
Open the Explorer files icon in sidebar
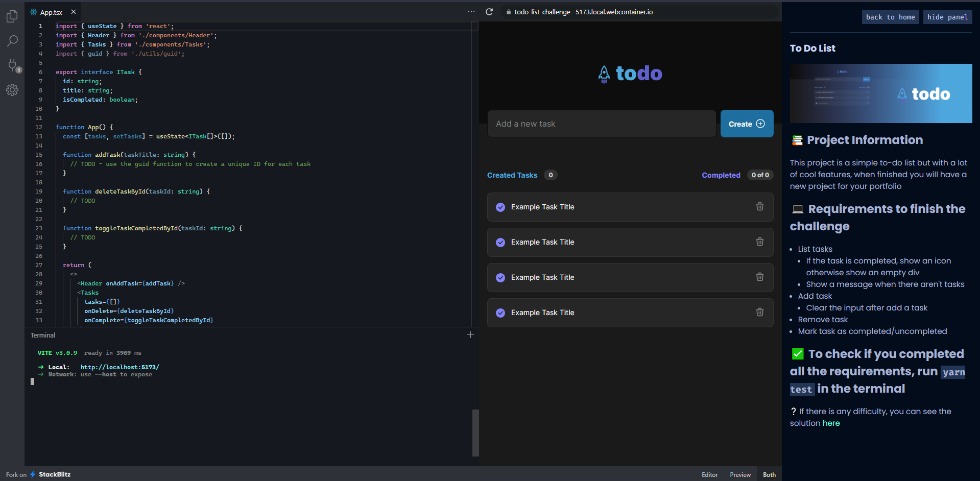point(12,17)
